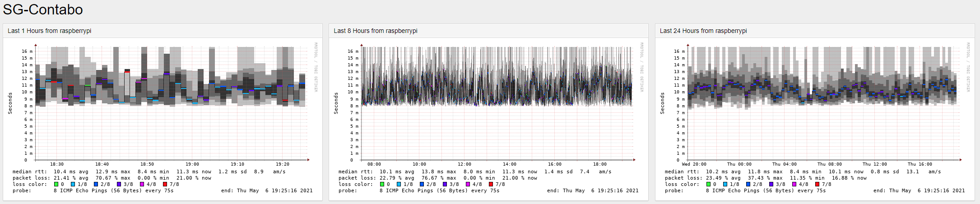Viewport: 980px width, 204px height.
Task: Click '37.43 % max' packet loss in 24 Hours graph
Action: (x=765, y=178)
